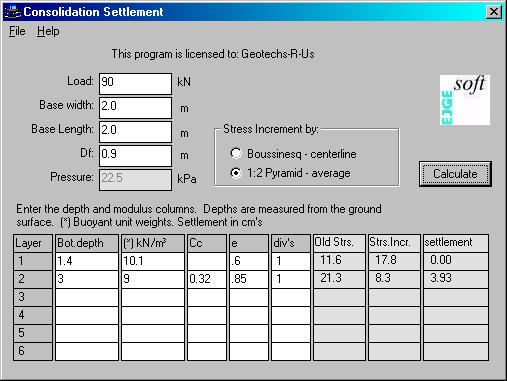This screenshot has width=507, height=381.
Task: Click the disabled Pressure field showing 22.5
Action: point(135,180)
